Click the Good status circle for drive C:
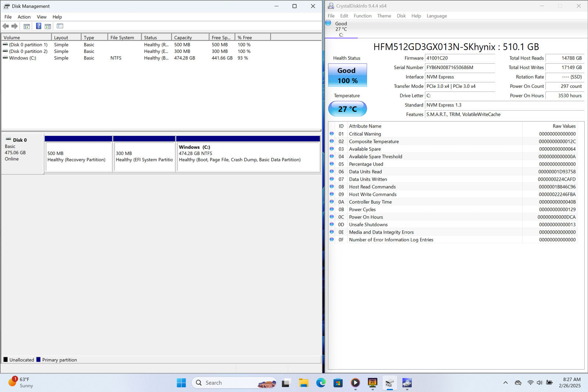Viewport: 588px width, 392px height. click(328, 23)
